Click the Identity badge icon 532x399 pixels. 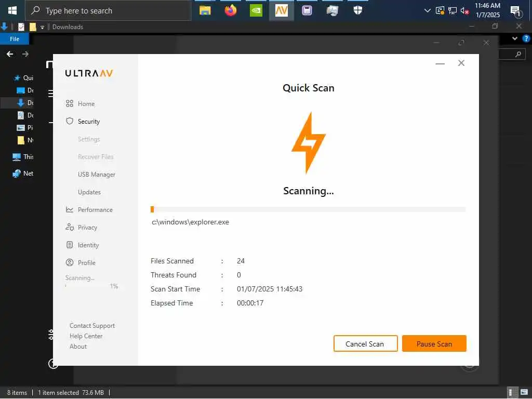tap(70, 245)
